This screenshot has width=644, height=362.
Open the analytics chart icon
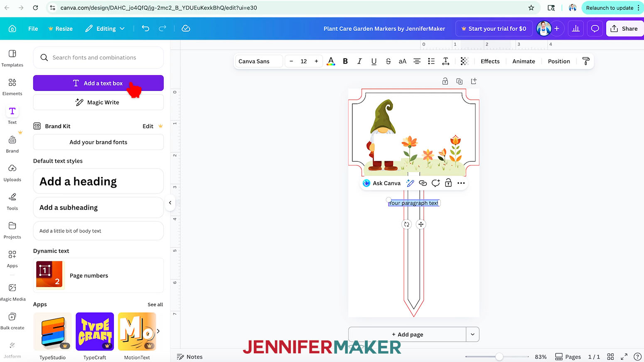[576, 29]
